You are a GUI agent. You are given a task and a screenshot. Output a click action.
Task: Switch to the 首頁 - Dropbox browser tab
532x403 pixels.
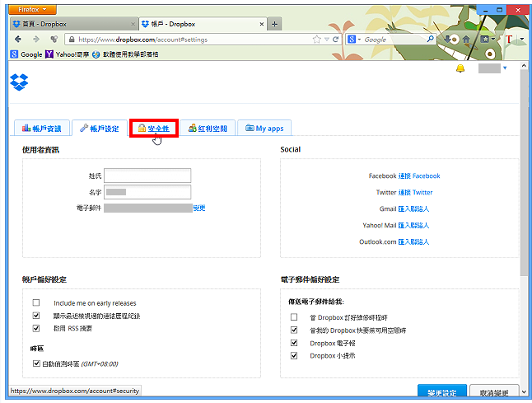point(74,24)
